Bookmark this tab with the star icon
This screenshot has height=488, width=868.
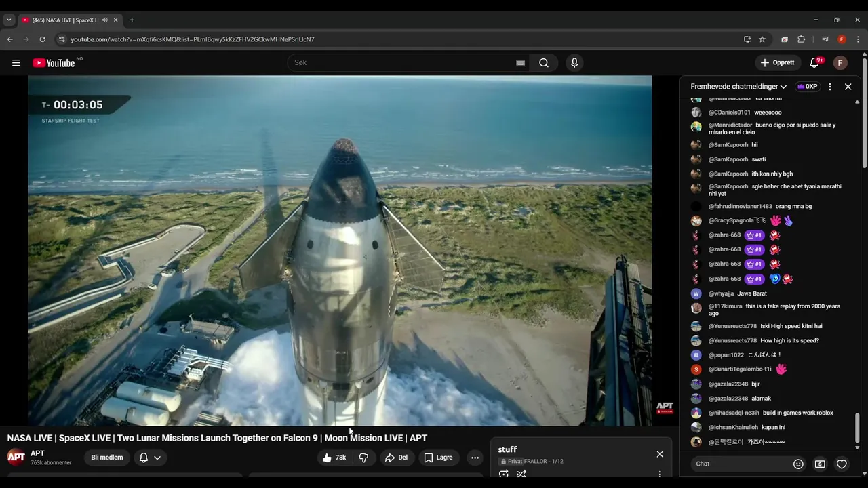coord(762,39)
